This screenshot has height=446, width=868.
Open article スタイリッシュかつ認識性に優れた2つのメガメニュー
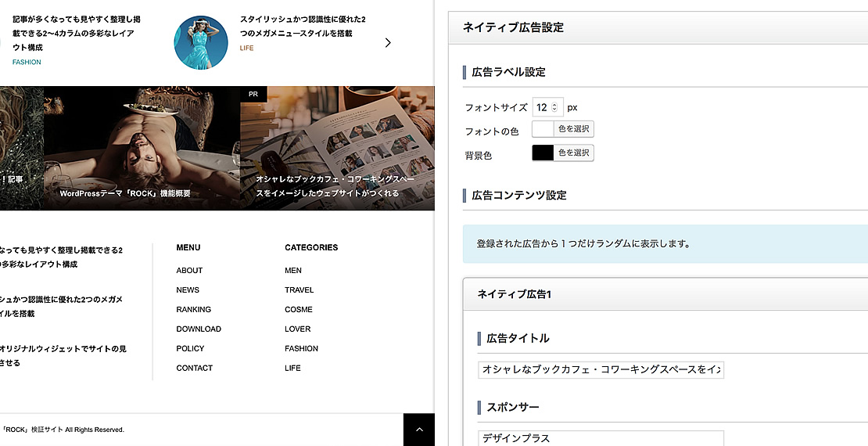coord(303,26)
